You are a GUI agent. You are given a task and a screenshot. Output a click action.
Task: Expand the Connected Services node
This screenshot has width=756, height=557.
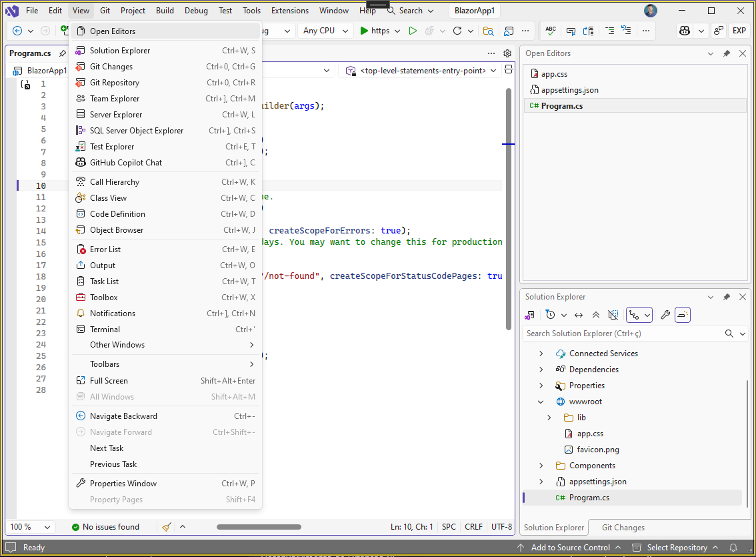coord(541,354)
